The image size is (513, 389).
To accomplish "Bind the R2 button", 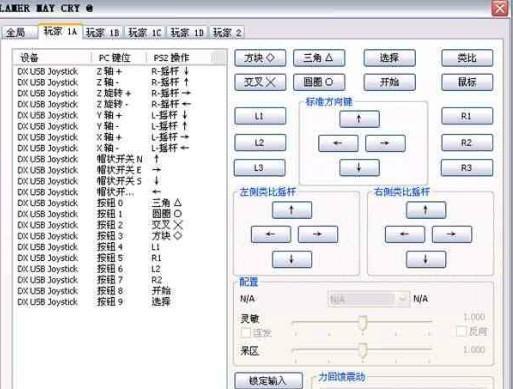I will pyautogui.click(x=467, y=143).
